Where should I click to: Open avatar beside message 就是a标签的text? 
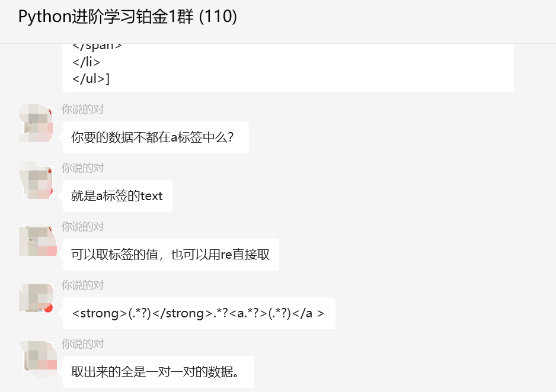click(x=39, y=181)
